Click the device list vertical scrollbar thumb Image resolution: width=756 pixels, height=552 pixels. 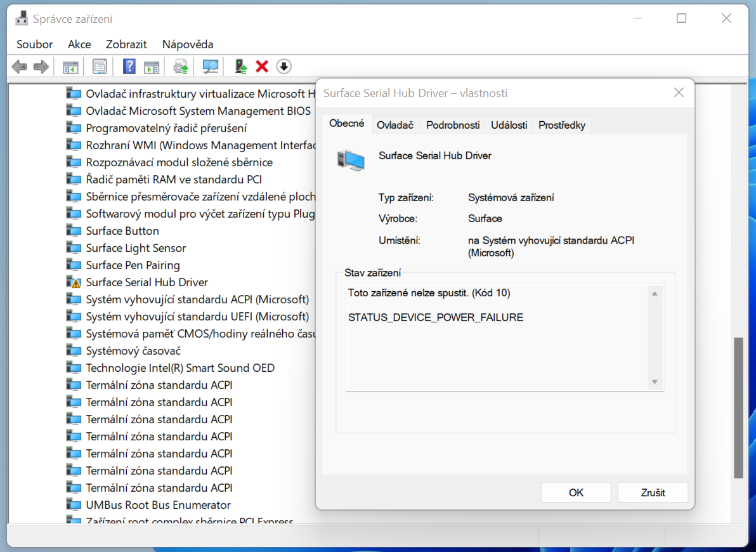pos(738,406)
